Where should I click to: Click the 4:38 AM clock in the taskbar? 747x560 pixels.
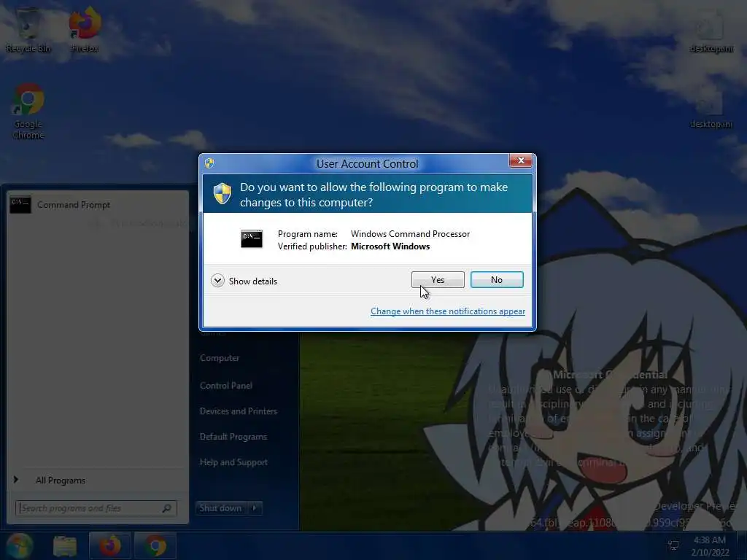click(x=710, y=546)
